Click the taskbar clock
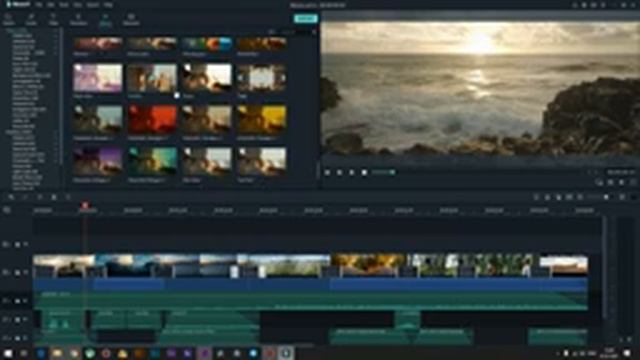The width and height of the screenshot is (640, 360). tap(609, 353)
